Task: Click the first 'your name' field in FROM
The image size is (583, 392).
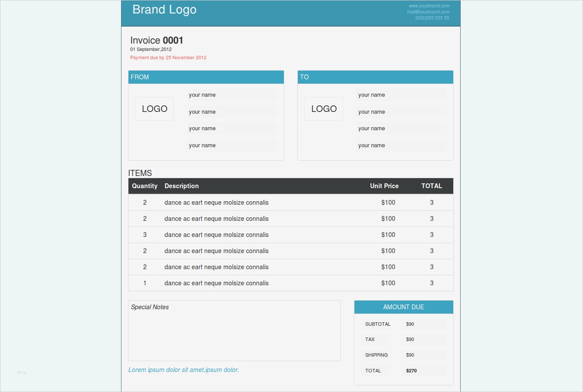Action: [x=232, y=95]
